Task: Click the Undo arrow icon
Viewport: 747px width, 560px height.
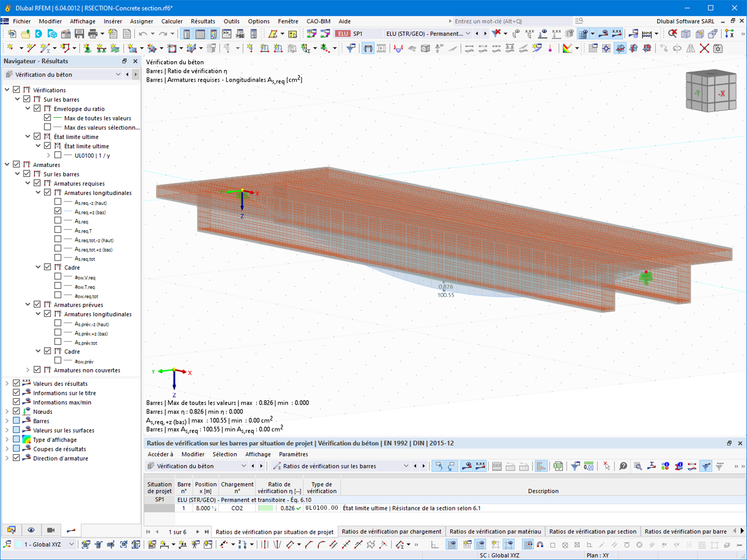Action: tap(143, 34)
